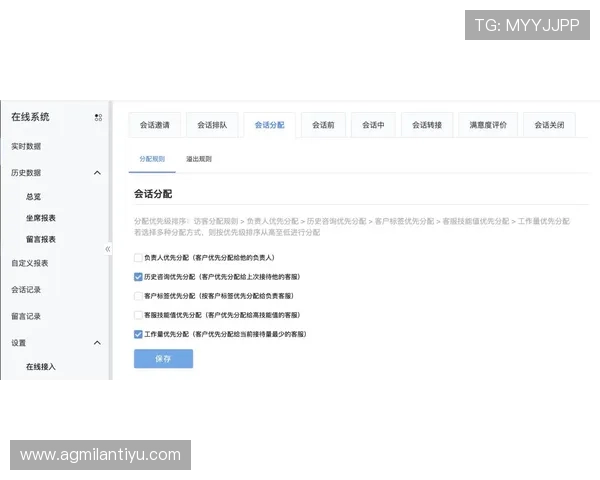
Task: Open the app grid icon beside 在线系统
Action: click(x=98, y=118)
